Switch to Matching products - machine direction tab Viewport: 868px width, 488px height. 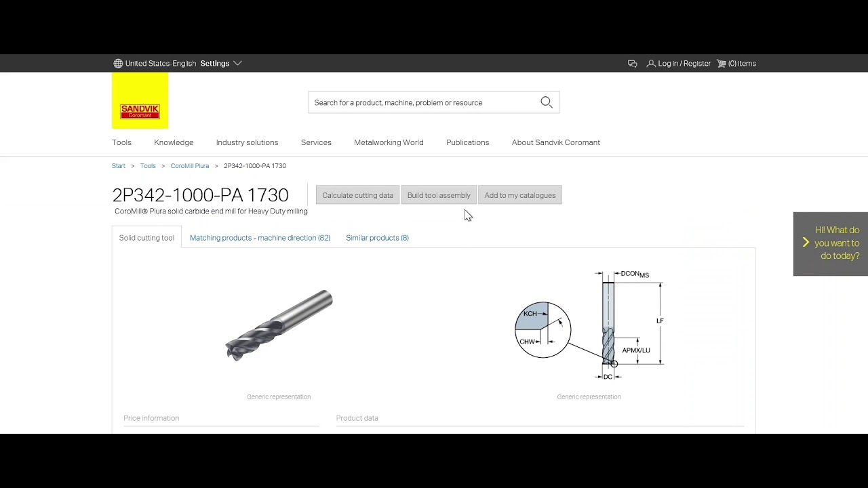(x=260, y=237)
